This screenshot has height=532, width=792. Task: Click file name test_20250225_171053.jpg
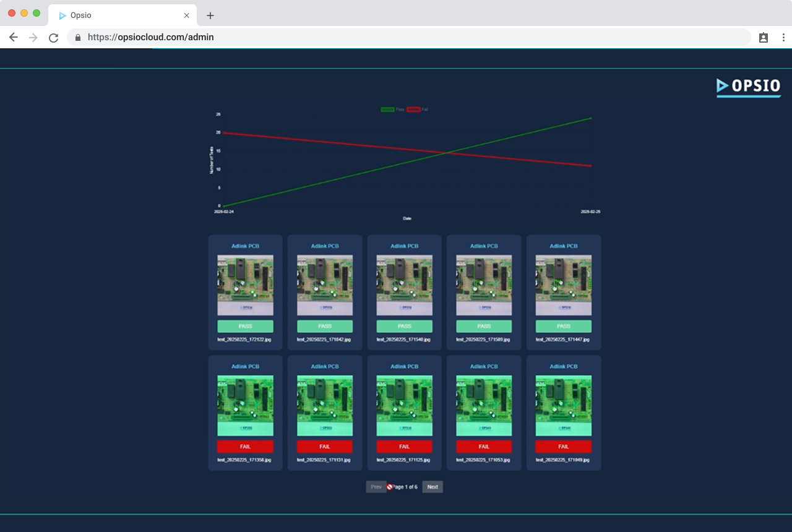[x=483, y=460]
